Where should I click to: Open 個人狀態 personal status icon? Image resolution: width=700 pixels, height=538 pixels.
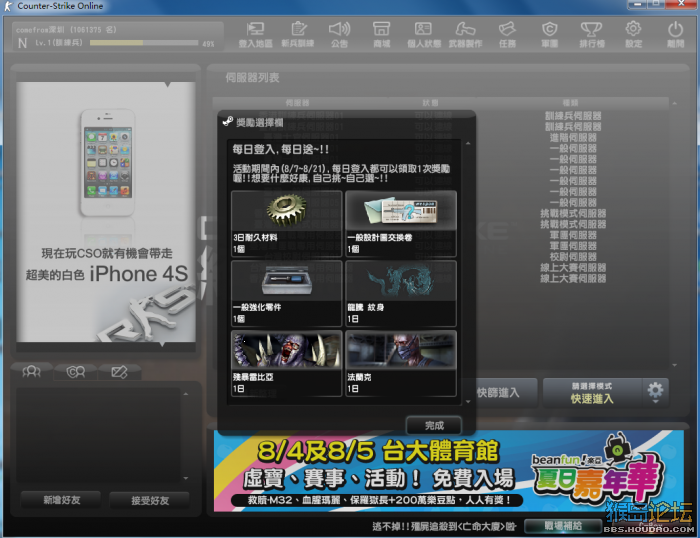424,34
